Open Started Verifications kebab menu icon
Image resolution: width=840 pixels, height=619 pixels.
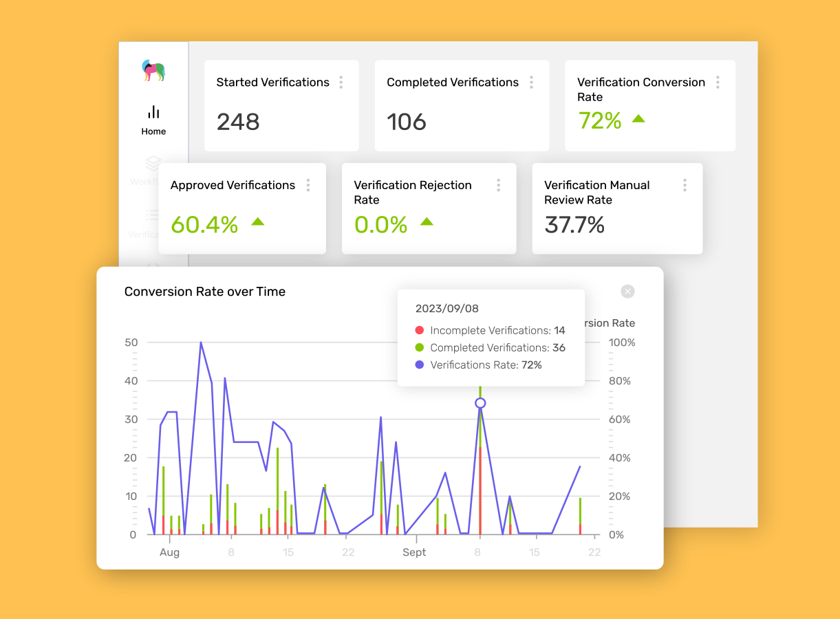[x=341, y=81]
